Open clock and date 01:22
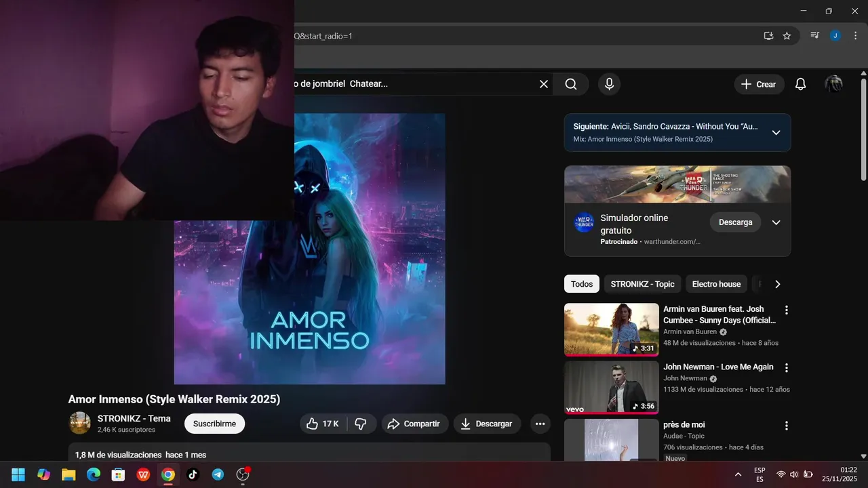The height and width of the screenshot is (488, 868). pos(839,474)
